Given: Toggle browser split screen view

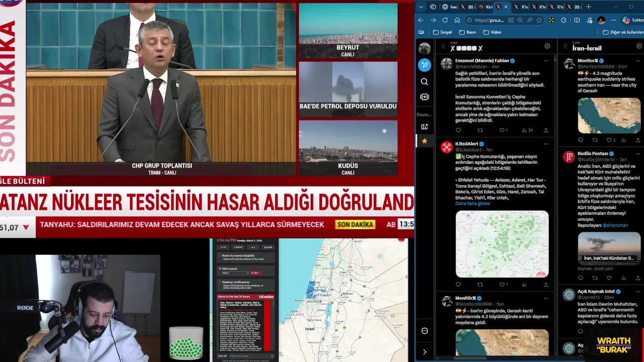Looking at the screenshot, I should [x=577, y=20].
